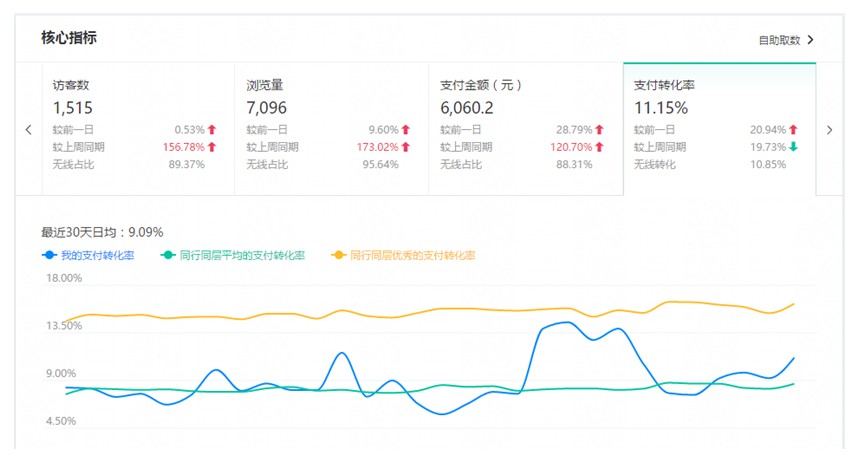Click the 120.70% weekly change value
This screenshot has height=460, width=861.
tap(571, 147)
